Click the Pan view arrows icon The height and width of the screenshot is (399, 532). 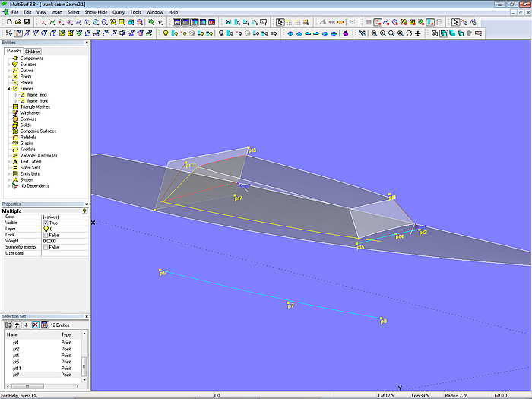pos(418,33)
